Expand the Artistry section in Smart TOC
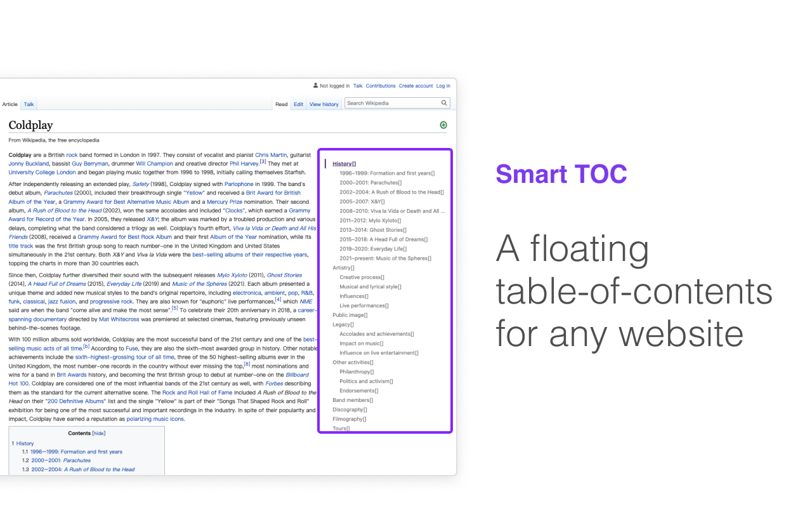The width and height of the screenshot is (812, 508). pos(353,267)
